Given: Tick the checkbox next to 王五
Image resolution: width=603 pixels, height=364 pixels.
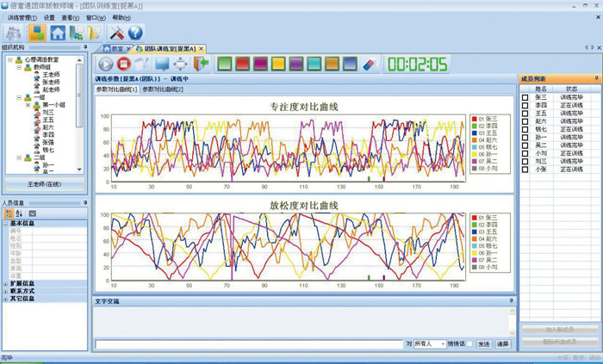Looking at the screenshot, I should 525,113.
